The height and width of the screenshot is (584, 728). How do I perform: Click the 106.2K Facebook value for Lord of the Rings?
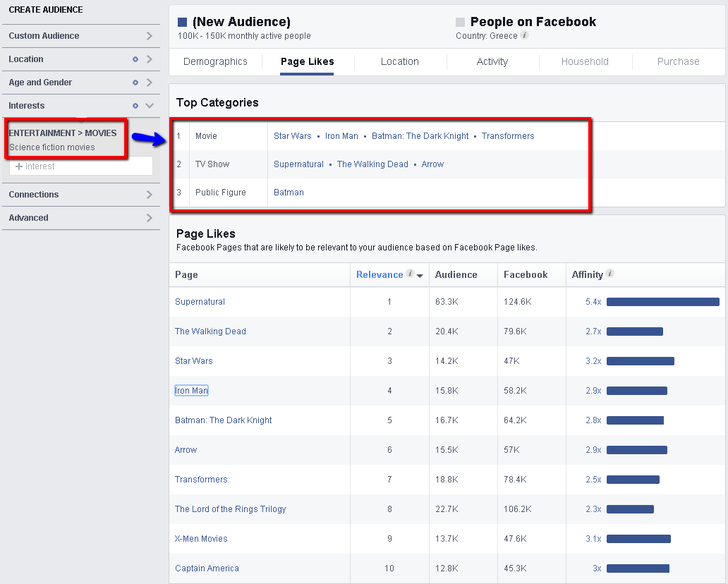tap(518, 509)
